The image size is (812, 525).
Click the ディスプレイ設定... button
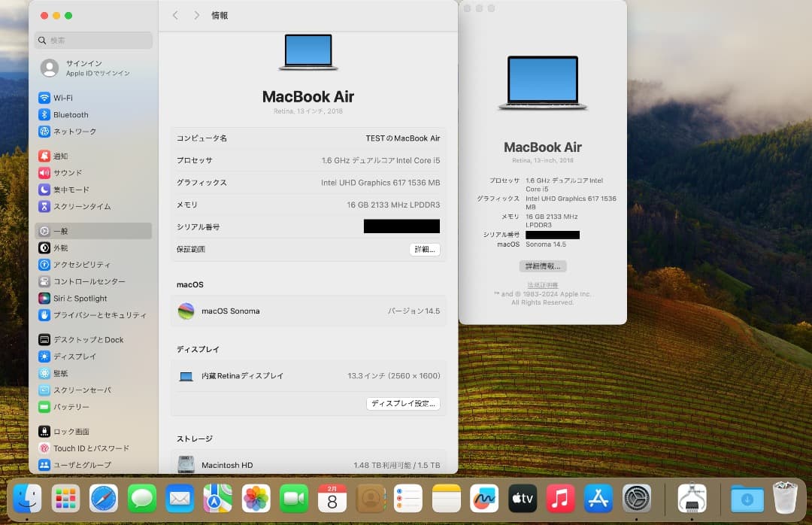[403, 403]
